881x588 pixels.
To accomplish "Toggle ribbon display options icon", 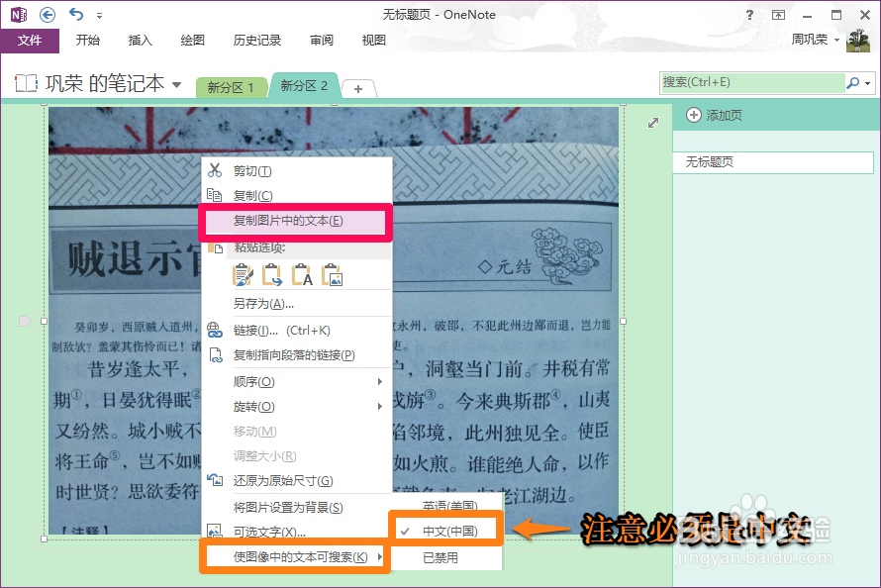I will [x=778, y=15].
